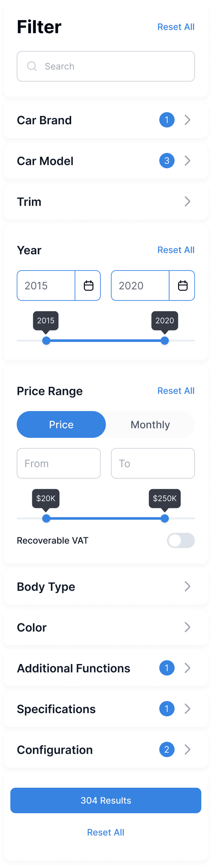Screen dimensions: 212x868
Task: Select the Price tab
Action: point(61,424)
